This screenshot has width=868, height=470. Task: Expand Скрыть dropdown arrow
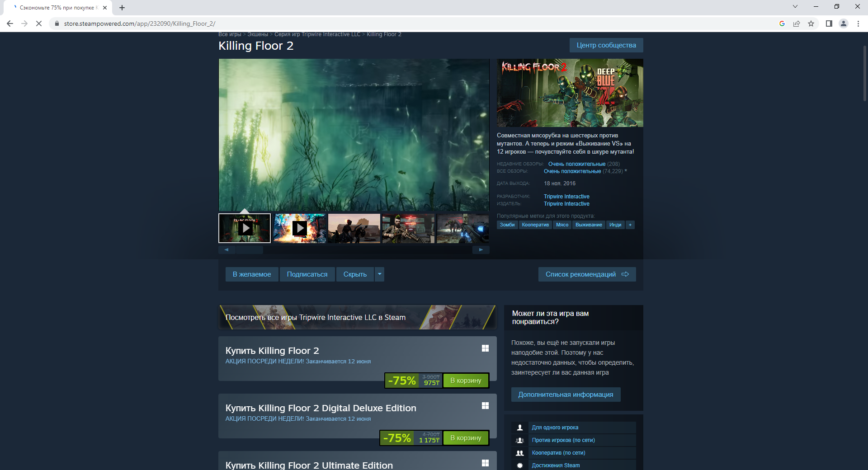380,274
